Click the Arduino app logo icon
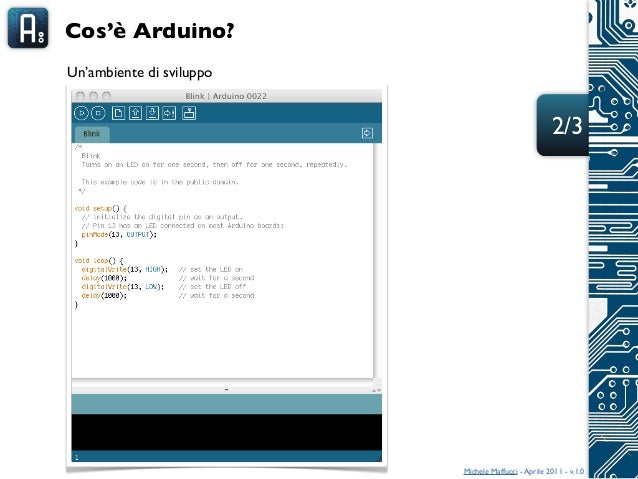638x479 pixels. 28,28
